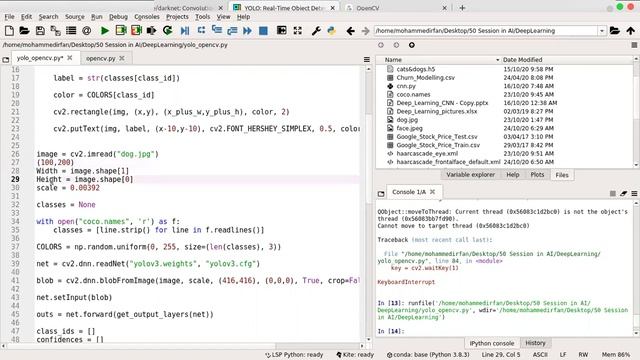
Task: Click the LSP Python: ready status
Action: pyautogui.click(x=294, y=355)
